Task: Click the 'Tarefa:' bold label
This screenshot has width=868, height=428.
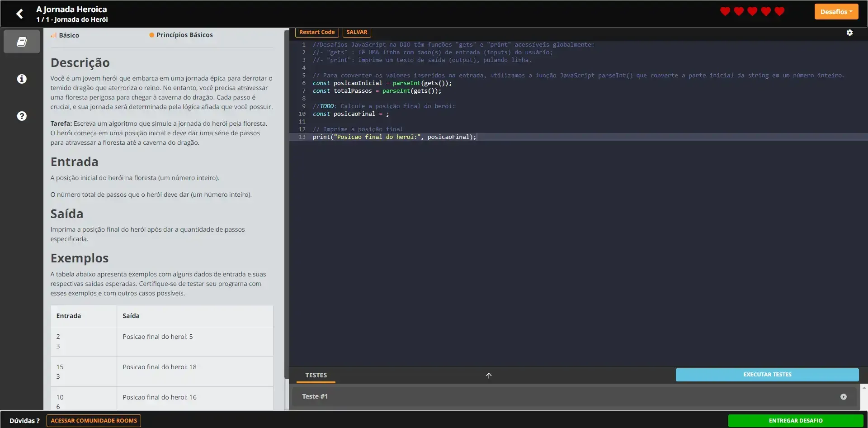Action: click(61, 124)
